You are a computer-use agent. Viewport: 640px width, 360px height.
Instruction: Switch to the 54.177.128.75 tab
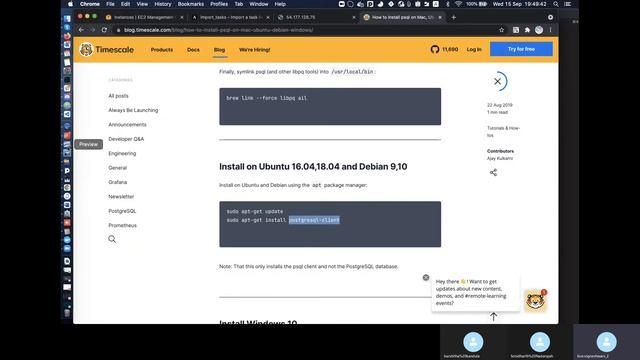316,17
